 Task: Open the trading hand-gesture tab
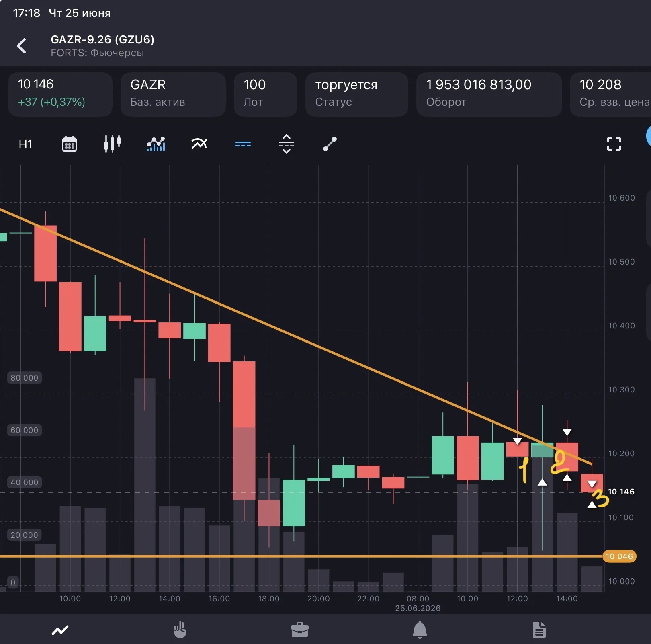[180, 630]
